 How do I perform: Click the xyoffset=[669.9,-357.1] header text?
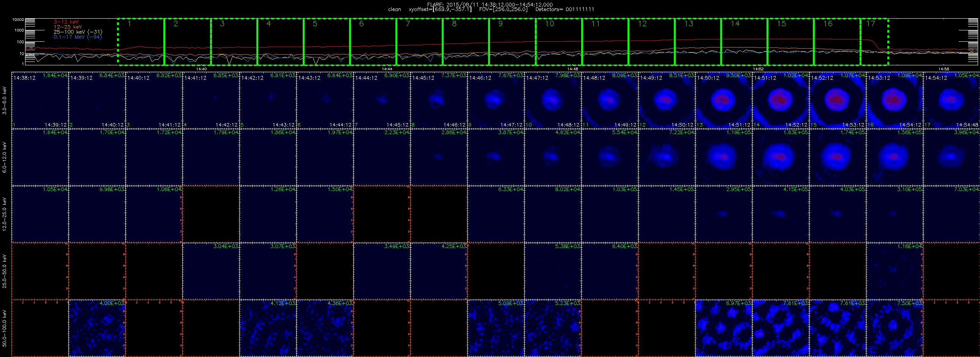[x=440, y=9]
